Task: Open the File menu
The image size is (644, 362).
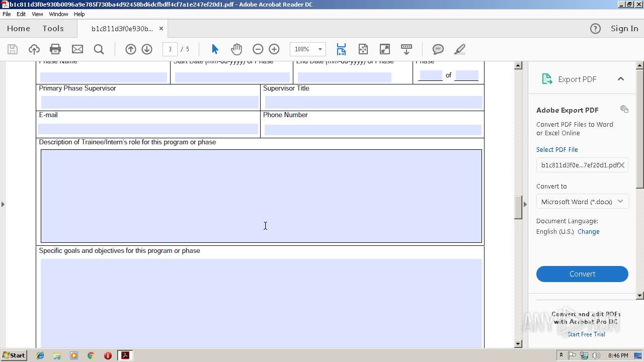Action: tap(7, 14)
